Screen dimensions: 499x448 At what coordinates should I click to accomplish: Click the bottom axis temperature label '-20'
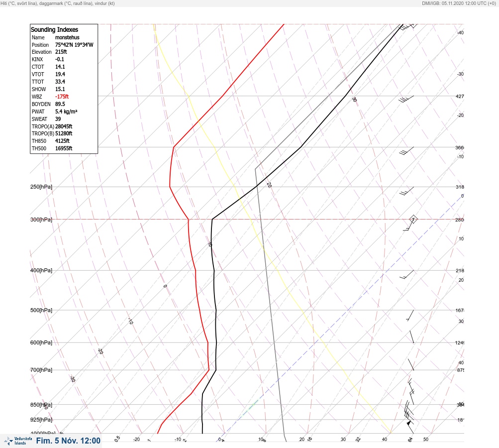tap(136, 440)
